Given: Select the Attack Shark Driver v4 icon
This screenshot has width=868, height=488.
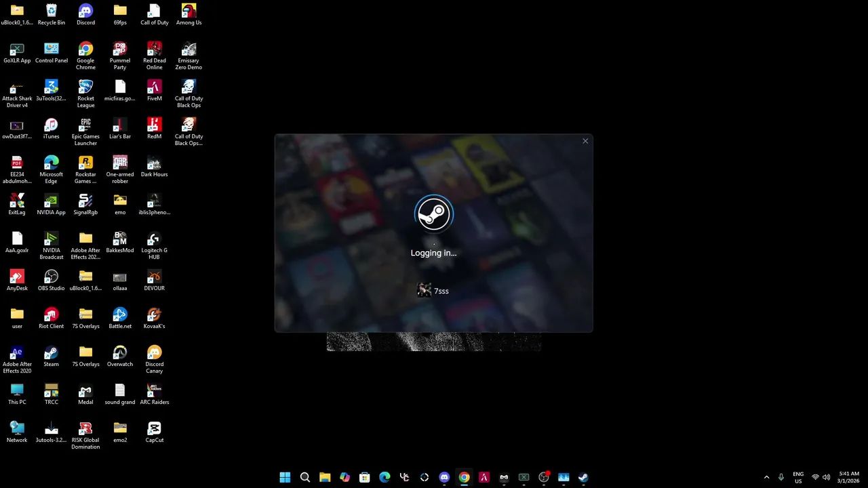Looking at the screenshot, I should click(x=17, y=94).
